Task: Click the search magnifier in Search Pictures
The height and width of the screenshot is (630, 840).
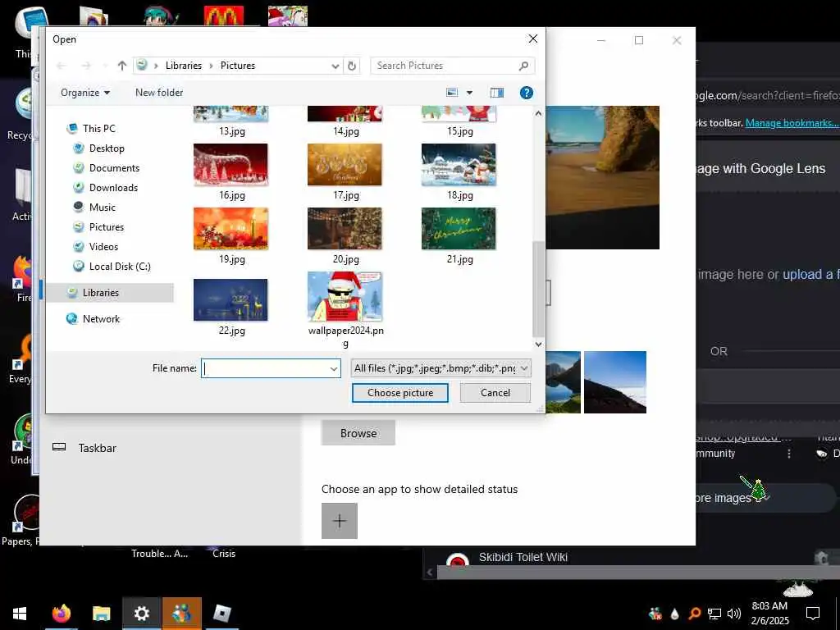Action: 523,66
